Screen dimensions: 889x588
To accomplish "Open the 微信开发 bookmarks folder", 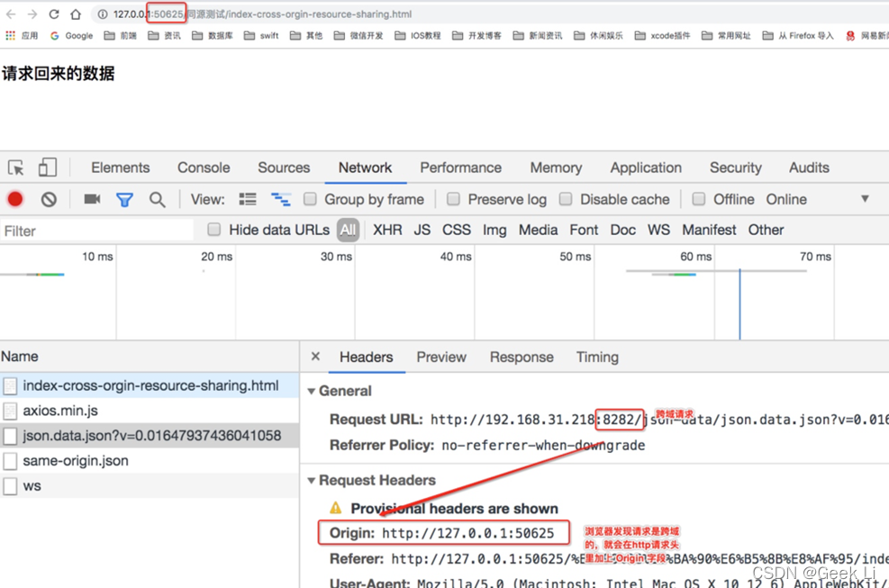I will click(358, 36).
